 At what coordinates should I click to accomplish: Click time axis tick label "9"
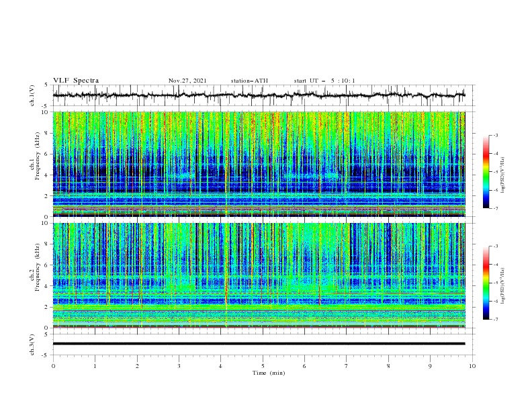(430, 366)
